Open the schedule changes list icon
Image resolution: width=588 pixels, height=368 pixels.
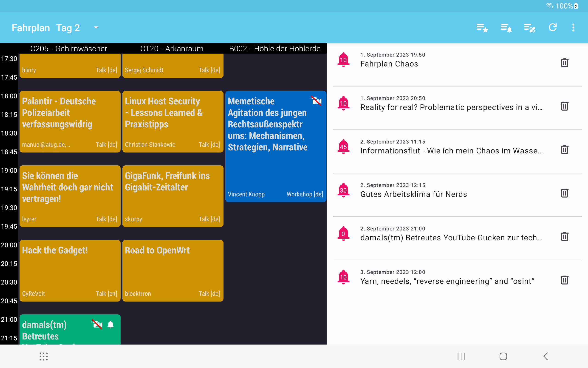pos(529,28)
